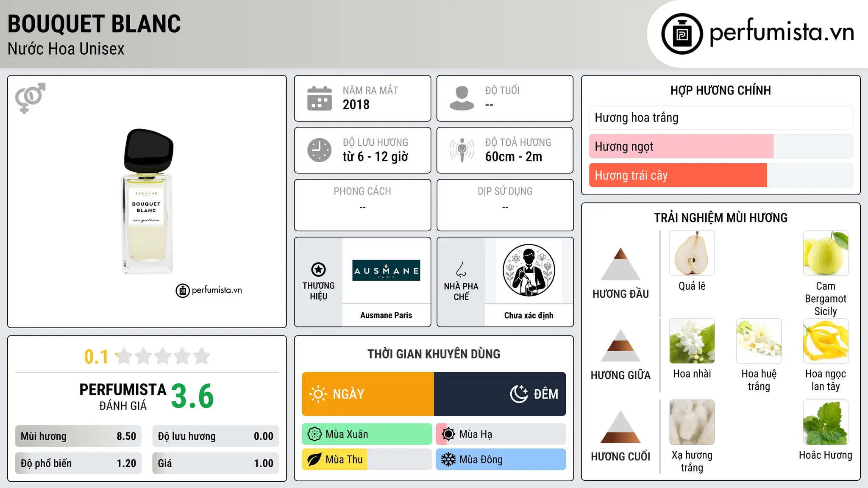Click the flower icon beside Mùa Xuân
The width and height of the screenshot is (868, 488).
pyautogui.click(x=314, y=434)
